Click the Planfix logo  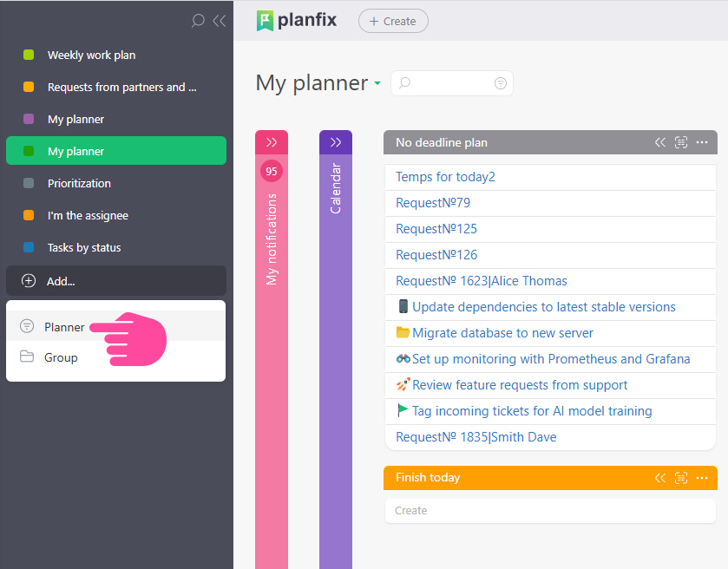point(297,21)
